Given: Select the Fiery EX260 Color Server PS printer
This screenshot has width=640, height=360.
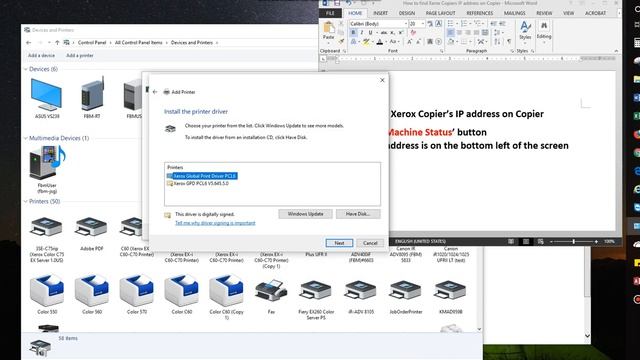Looking at the screenshot, I should click(316, 299).
